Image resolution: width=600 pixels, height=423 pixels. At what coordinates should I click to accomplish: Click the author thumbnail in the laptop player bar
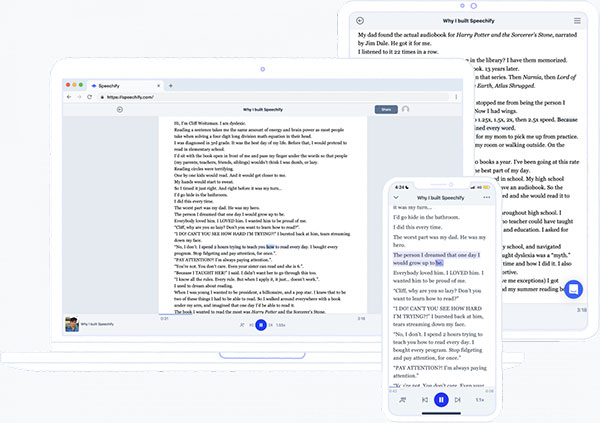click(72, 324)
